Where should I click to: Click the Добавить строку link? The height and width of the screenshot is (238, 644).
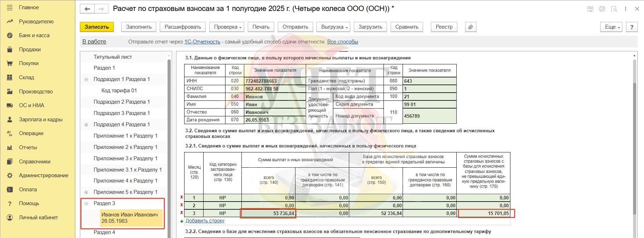[205, 221]
